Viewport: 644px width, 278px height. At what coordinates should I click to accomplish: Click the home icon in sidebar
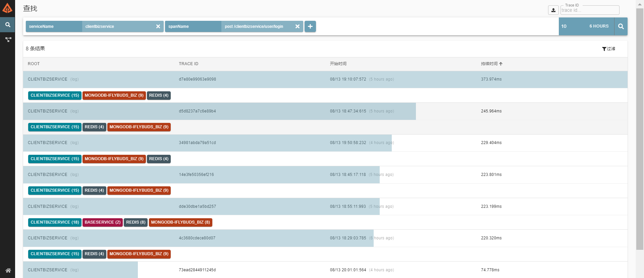pyautogui.click(x=8, y=270)
